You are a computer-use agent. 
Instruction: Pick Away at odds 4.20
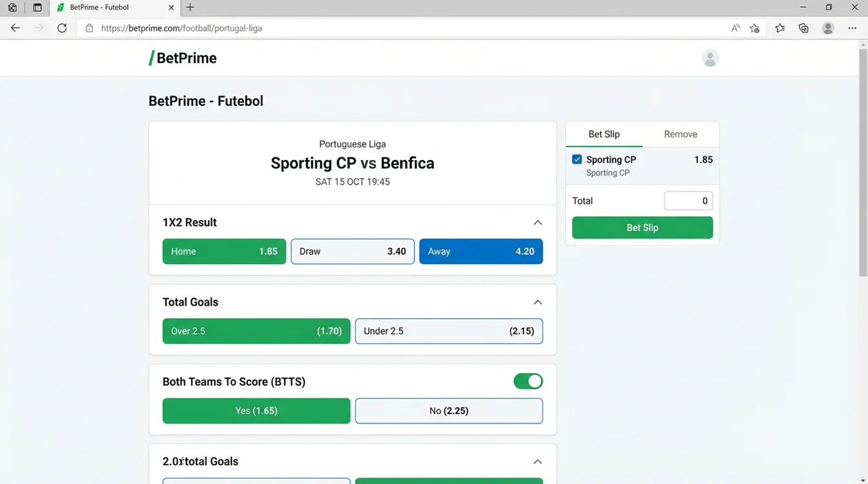pos(481,252)
